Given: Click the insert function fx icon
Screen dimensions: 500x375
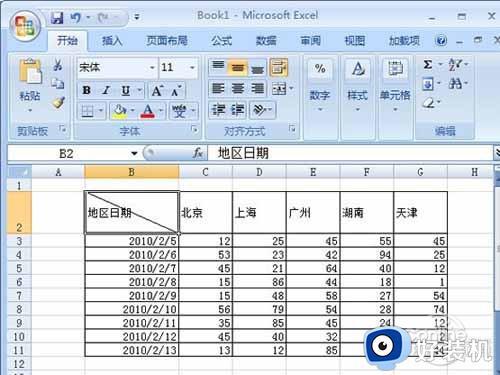Looking at the screenshot, I should pos(198,153).
